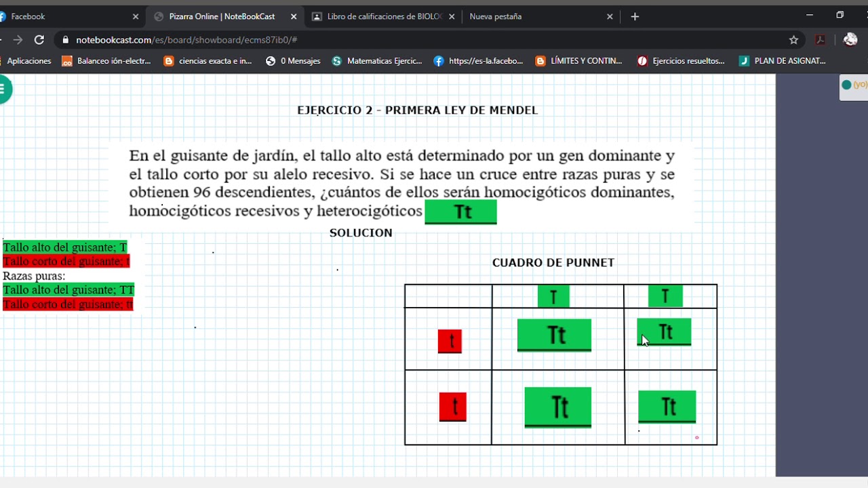Close the Nueva pestaña tab

[x=610, y=16]
